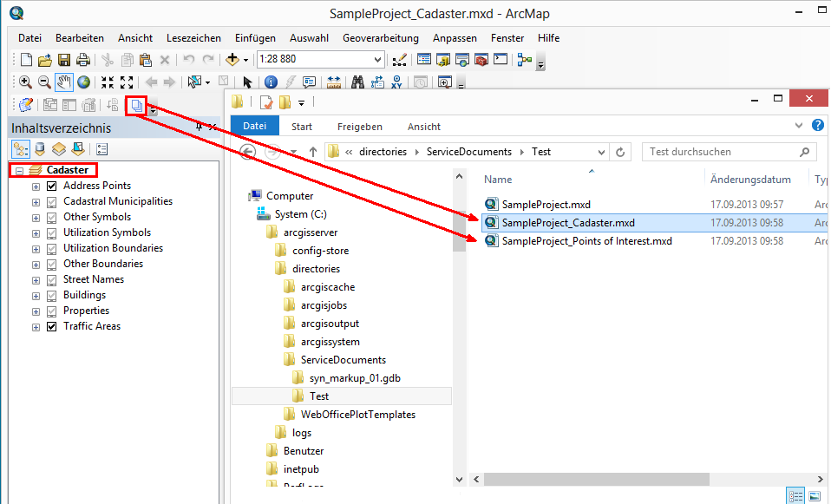The width and height of the screenshot is (831, 504).
Task: Open the table of contents Options icon
Action: [102, 149]
